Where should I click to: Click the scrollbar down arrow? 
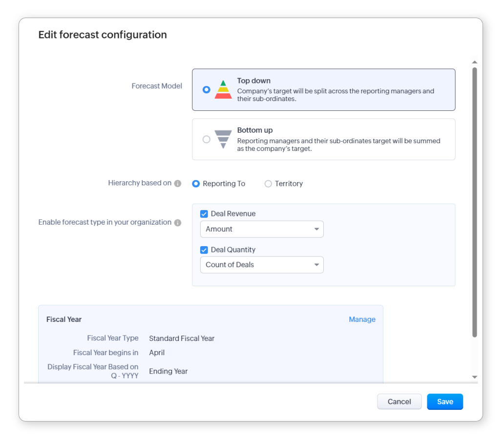474,377
